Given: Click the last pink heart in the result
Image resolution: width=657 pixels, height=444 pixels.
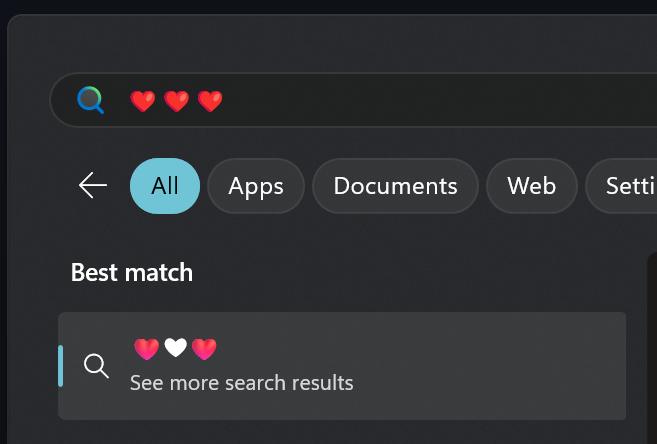Looking at the screenshot, I should (204, 348).
